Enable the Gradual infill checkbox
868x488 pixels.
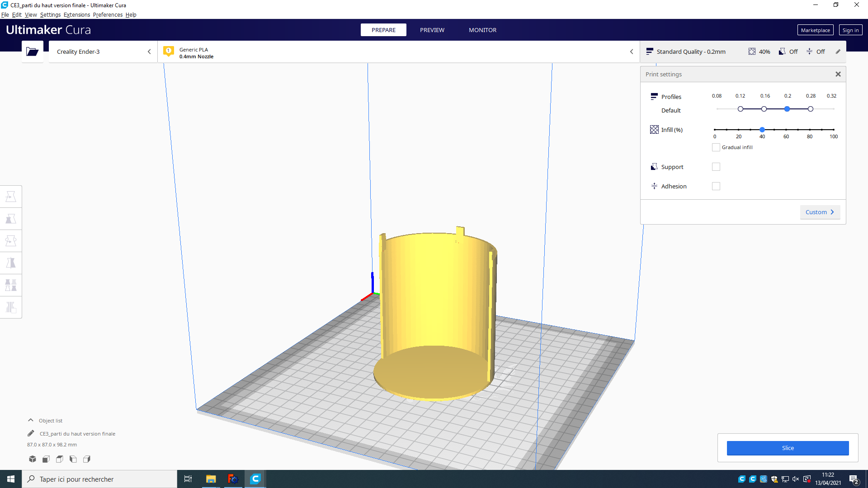[716, 147]
